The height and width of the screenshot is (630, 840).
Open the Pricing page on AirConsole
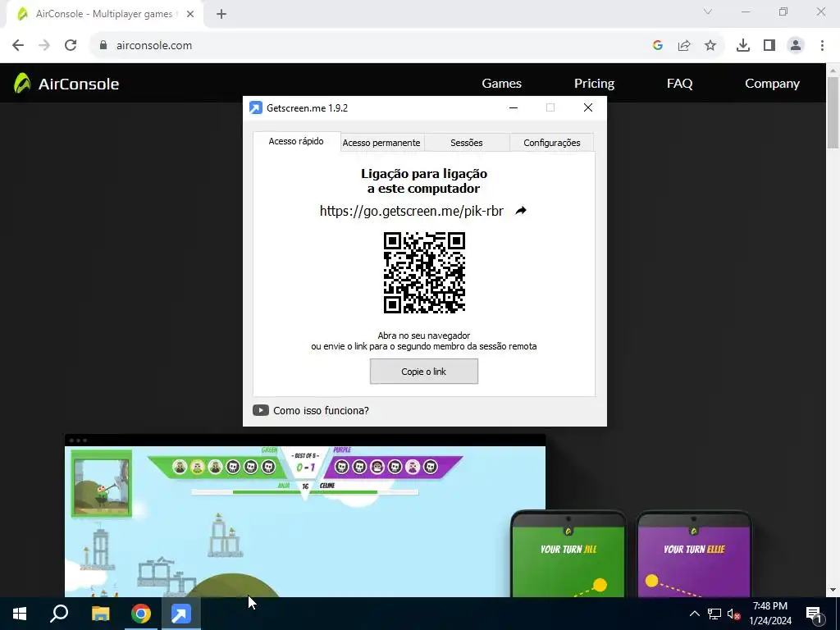click(594, 84)
